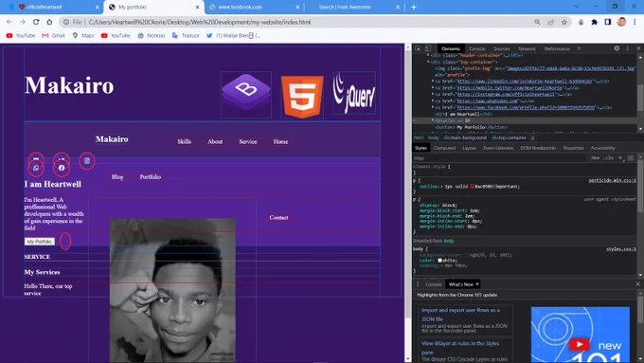Click the jQuery logo image
The width and height of the screenshot is (644, 363).
coord(354,93)
